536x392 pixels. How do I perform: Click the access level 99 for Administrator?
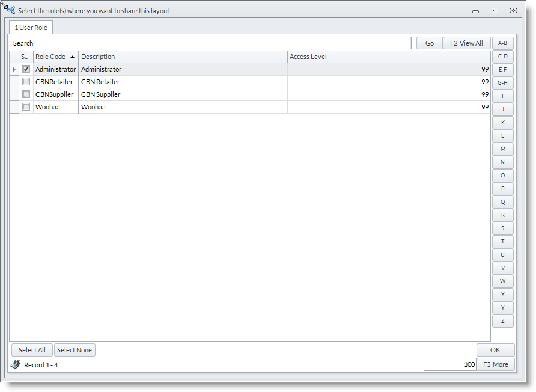(x=389, y=69)
